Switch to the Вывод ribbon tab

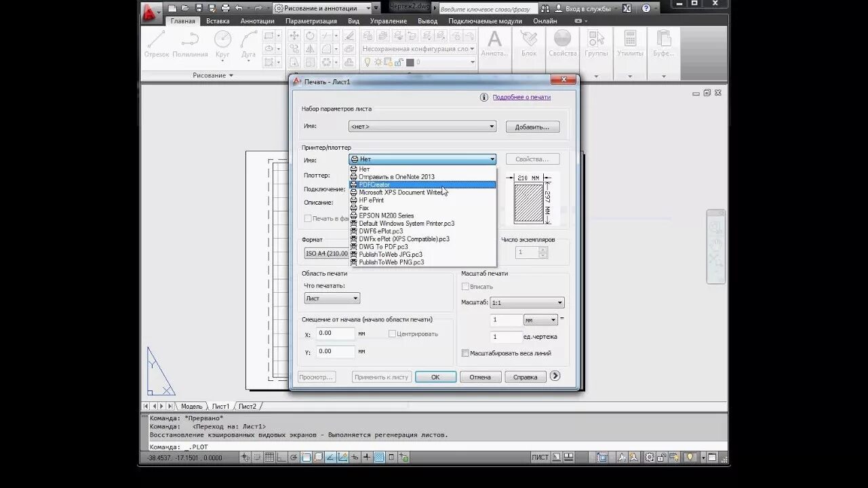coord(428,21)
